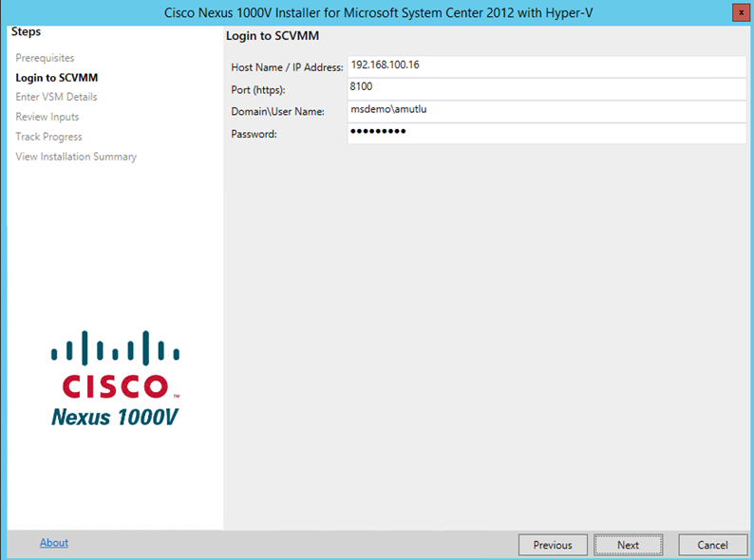Select the Port (https) input field
The image size is (754, 560).
547,89
